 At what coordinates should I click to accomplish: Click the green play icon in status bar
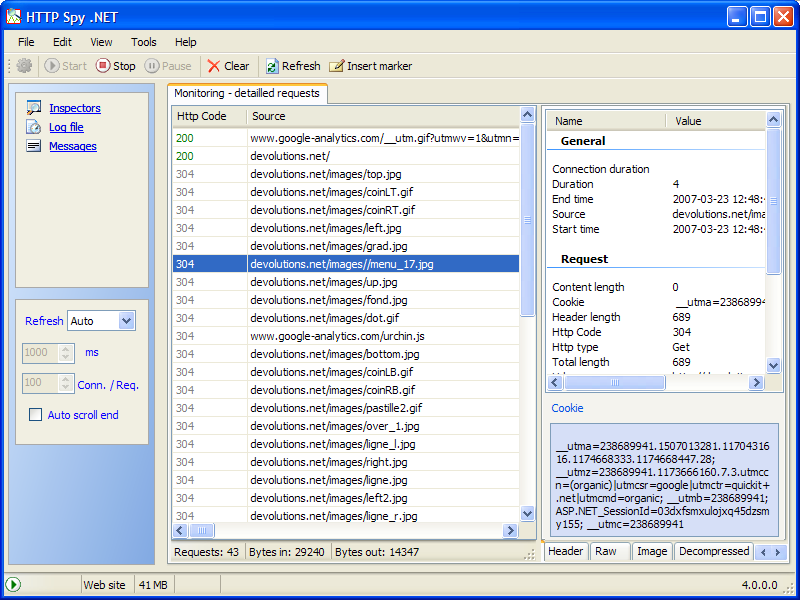point(13,584)
